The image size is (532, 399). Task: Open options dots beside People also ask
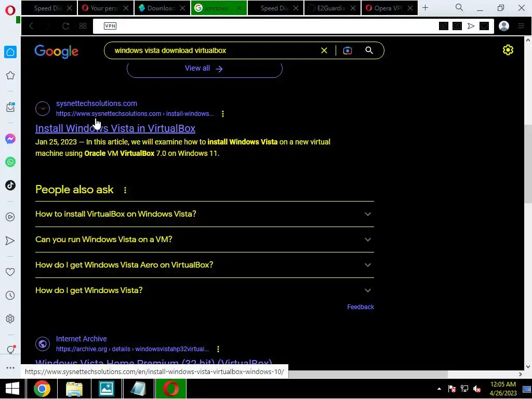pos(125,190)
